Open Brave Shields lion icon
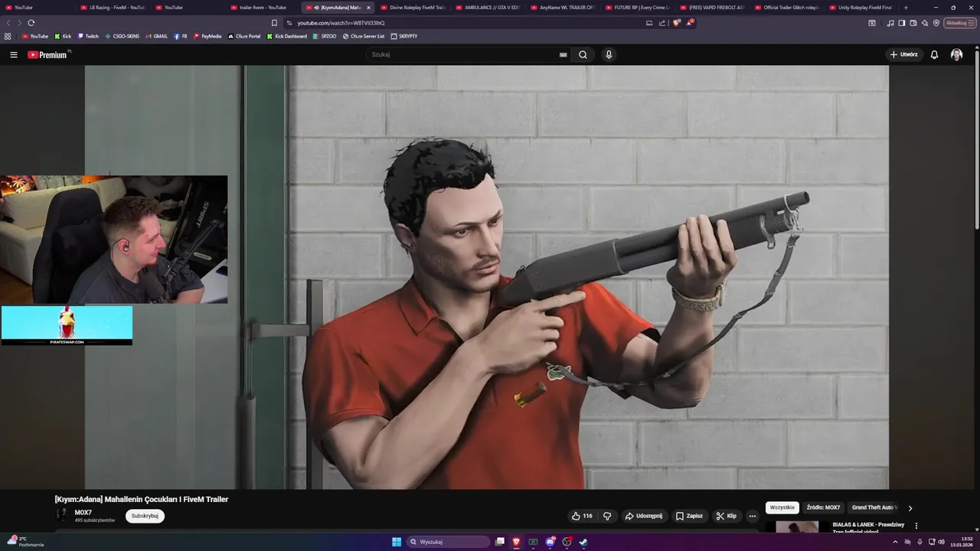This screenshot has width=980, height=551. [x=676, y=23]
